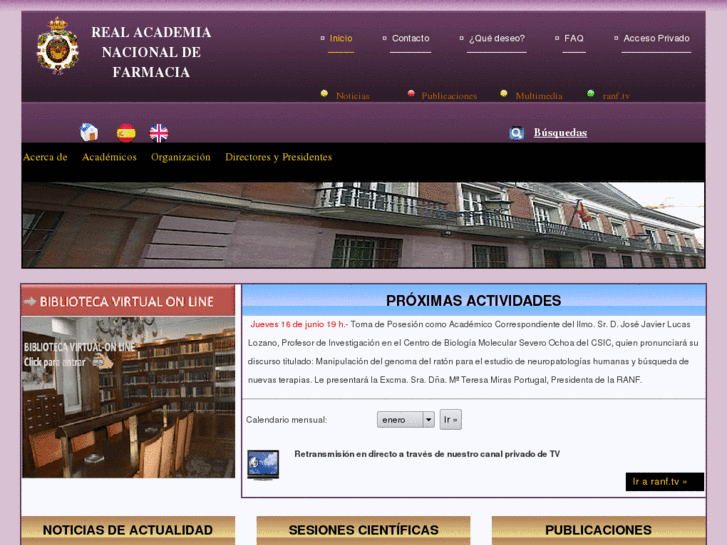Expand the Académicos navigation menu

109,157
